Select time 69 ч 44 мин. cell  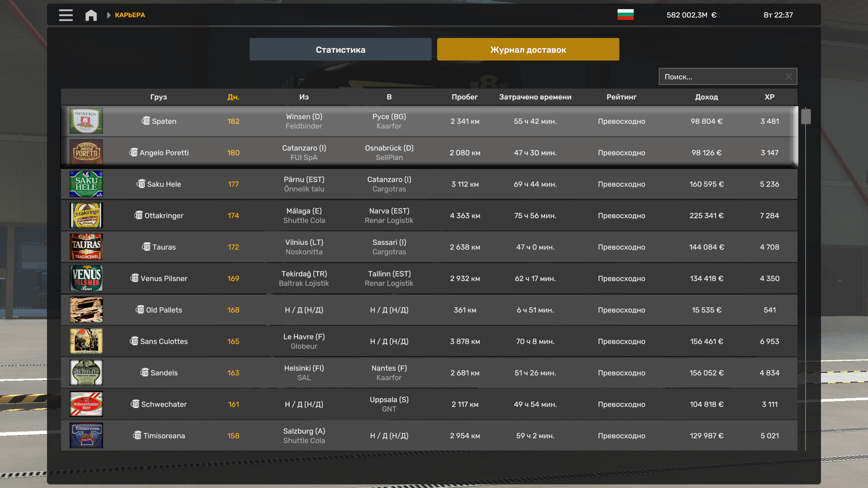pyautogui.click(x=535, y=184)
